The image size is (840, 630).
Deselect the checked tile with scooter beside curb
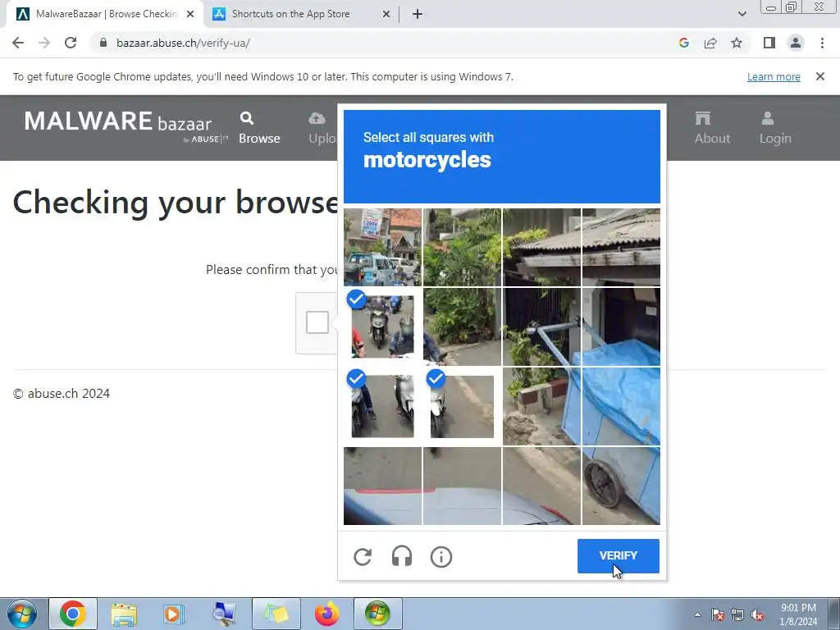click(x=462, y=406)
